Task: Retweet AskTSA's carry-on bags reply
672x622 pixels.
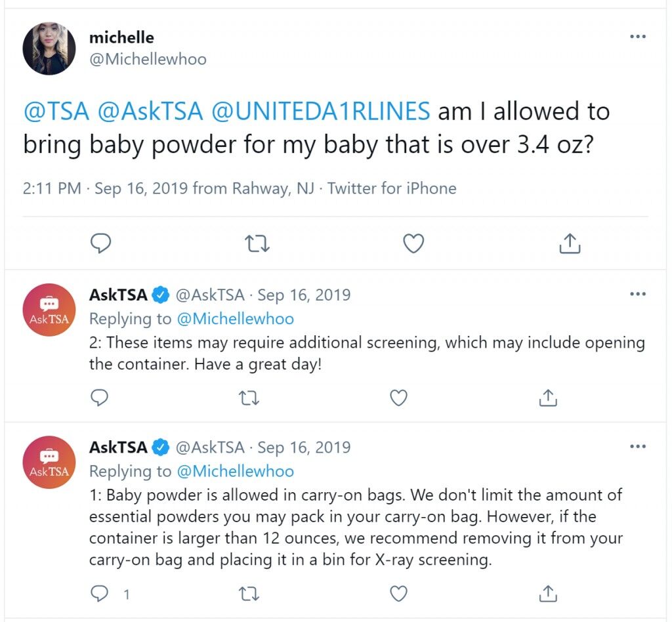Action: click(x=249, y=594)
